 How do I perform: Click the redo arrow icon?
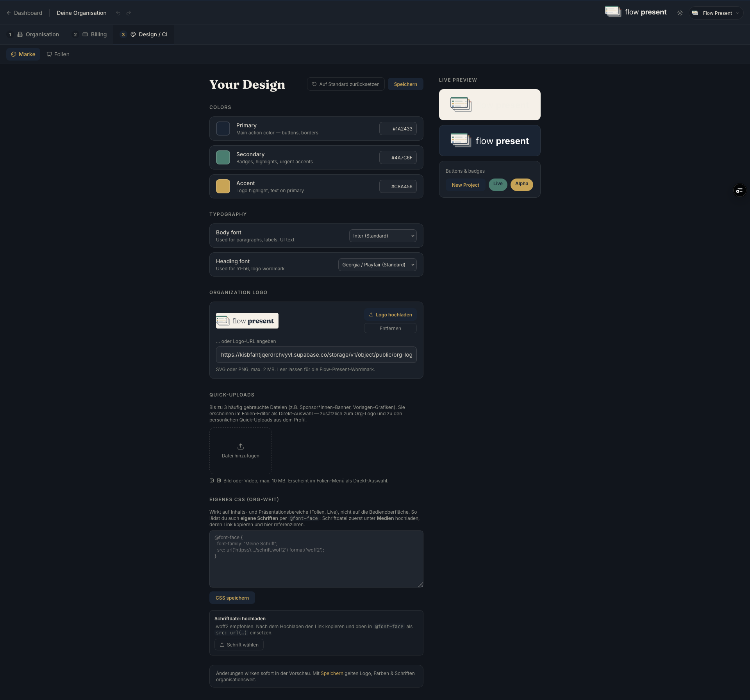point(129,13)
